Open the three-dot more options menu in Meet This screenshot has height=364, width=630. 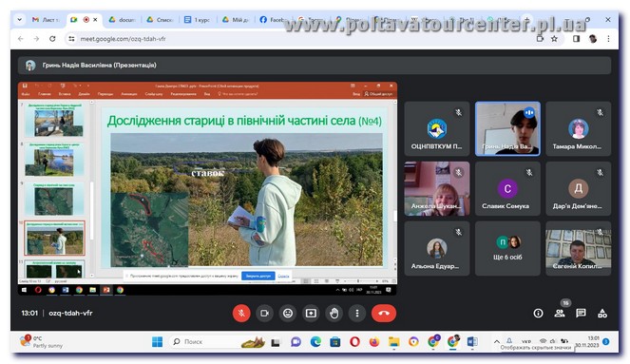point(357,313)
